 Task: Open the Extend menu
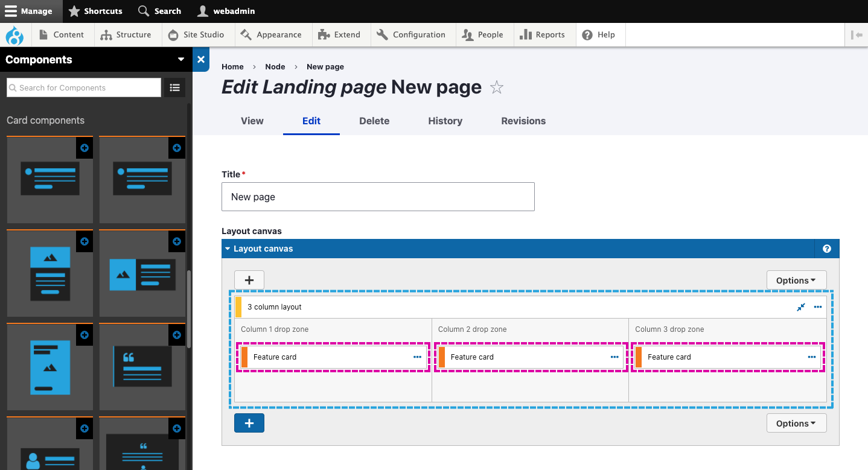[339, 34]
